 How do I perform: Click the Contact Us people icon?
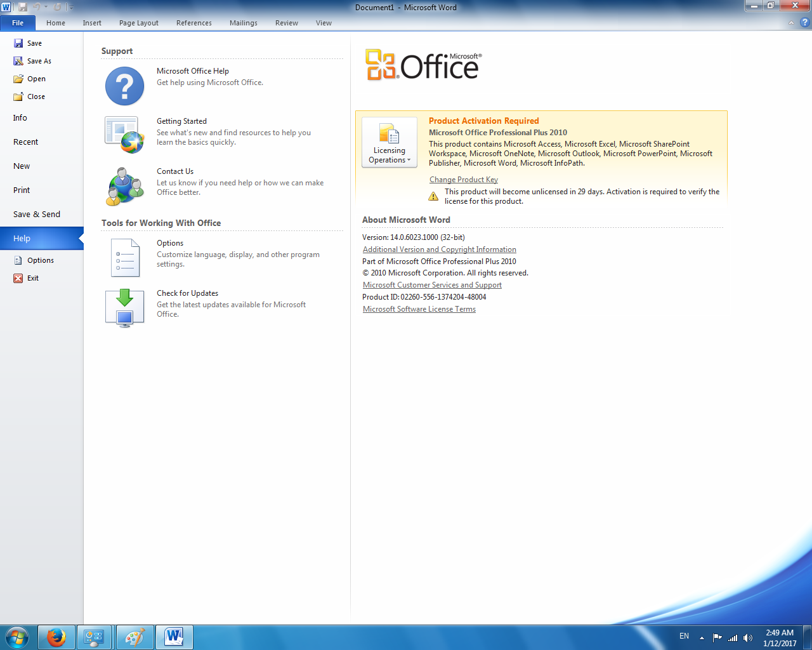(124, 186)
